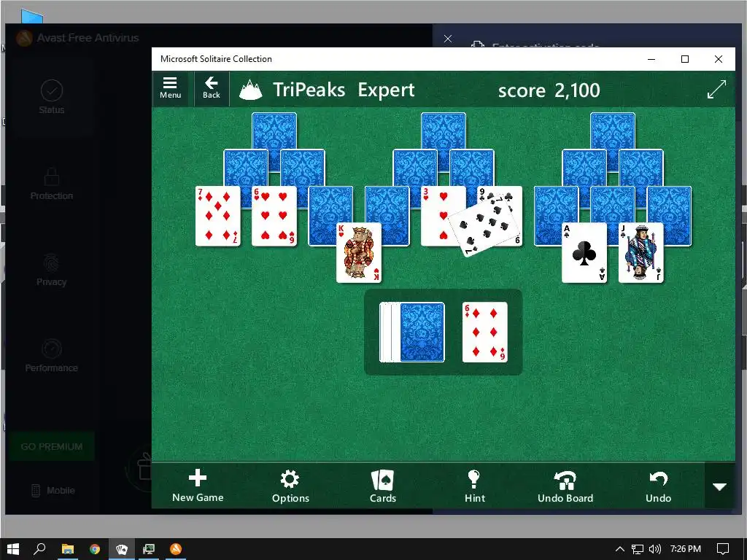
Task: Open taskbar search magnifier
Action: point(39,549)
